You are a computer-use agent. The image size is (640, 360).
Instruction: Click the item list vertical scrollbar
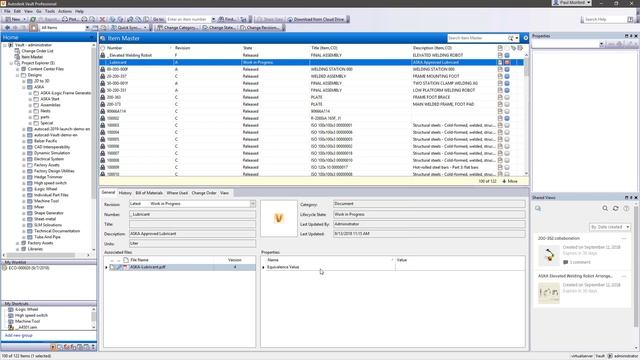(526, 113)
